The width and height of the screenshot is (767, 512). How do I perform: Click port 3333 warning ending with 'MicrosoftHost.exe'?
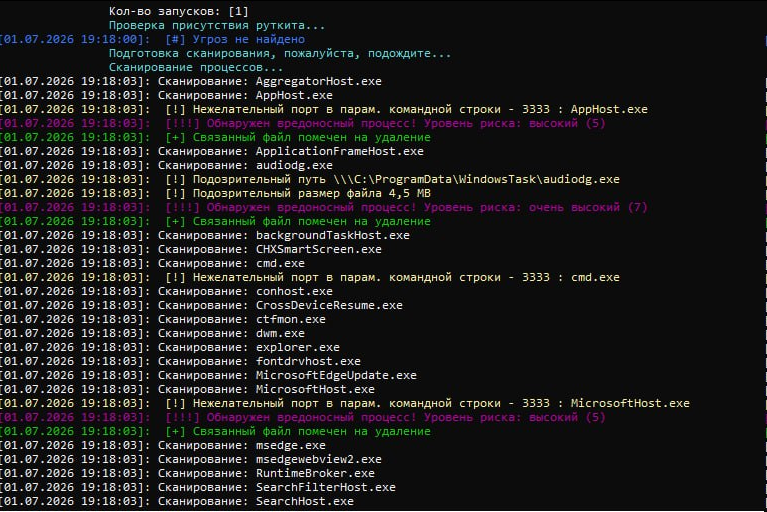(x=345, y=403)
